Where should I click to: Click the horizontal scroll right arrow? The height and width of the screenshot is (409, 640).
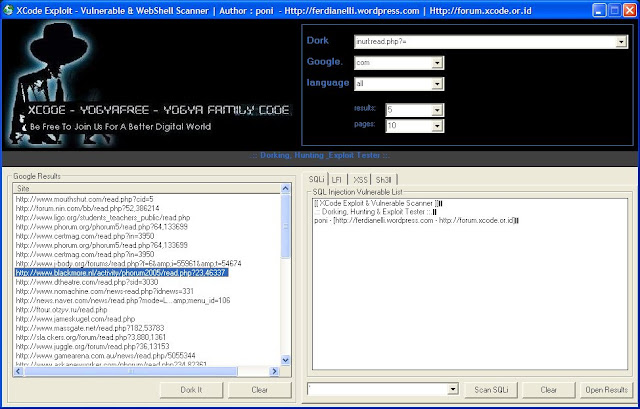pyautogui.click(x=274, y=371)
